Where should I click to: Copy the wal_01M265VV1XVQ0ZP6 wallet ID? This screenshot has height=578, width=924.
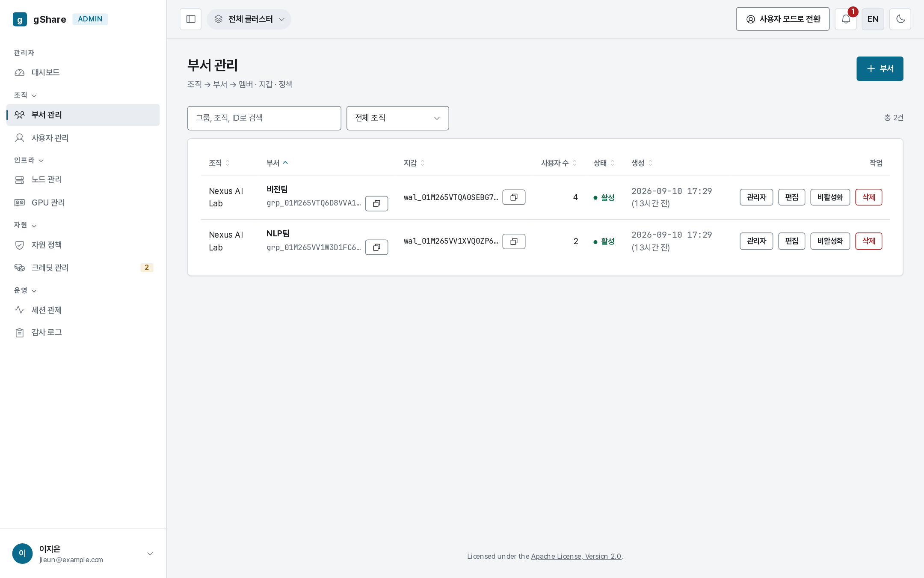click(x=514, y=241)
